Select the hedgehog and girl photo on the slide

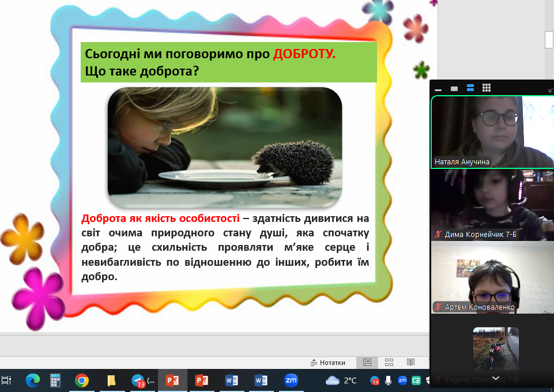tap(225, 148)
